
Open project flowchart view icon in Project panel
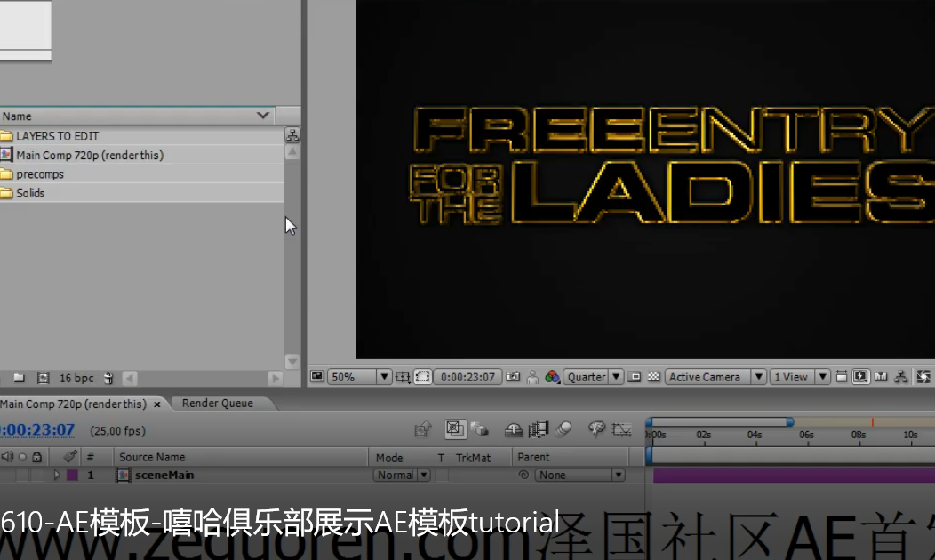click(292, 135)
